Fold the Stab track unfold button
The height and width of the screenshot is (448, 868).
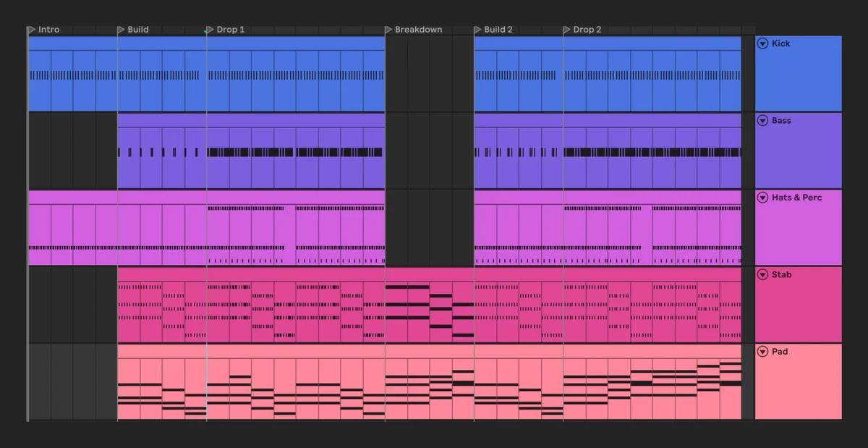coord(762,275)
